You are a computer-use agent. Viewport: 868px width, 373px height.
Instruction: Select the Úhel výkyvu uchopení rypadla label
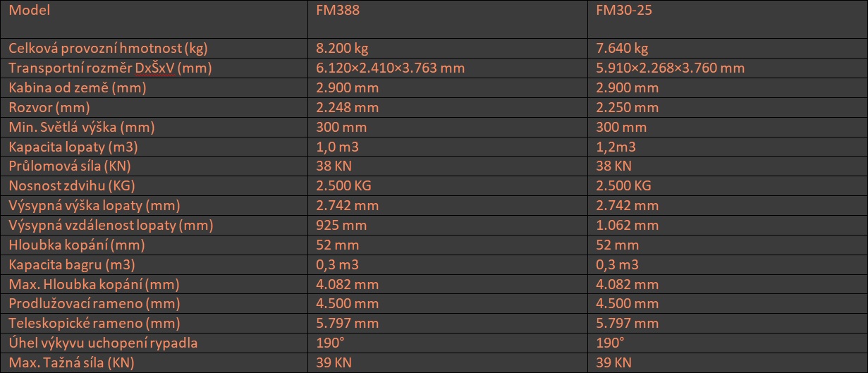[103, 343]
